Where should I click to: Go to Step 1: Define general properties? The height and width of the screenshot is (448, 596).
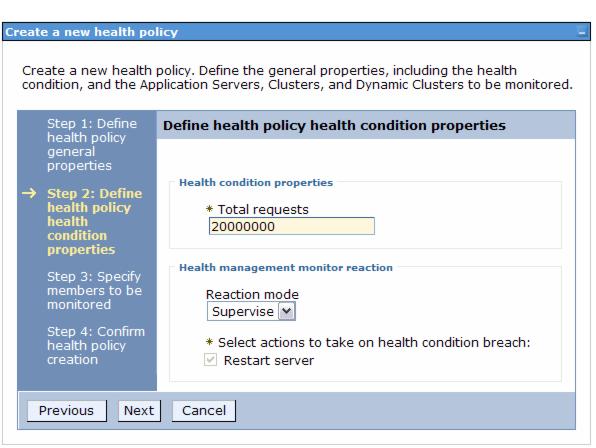[x=92, y=144]
